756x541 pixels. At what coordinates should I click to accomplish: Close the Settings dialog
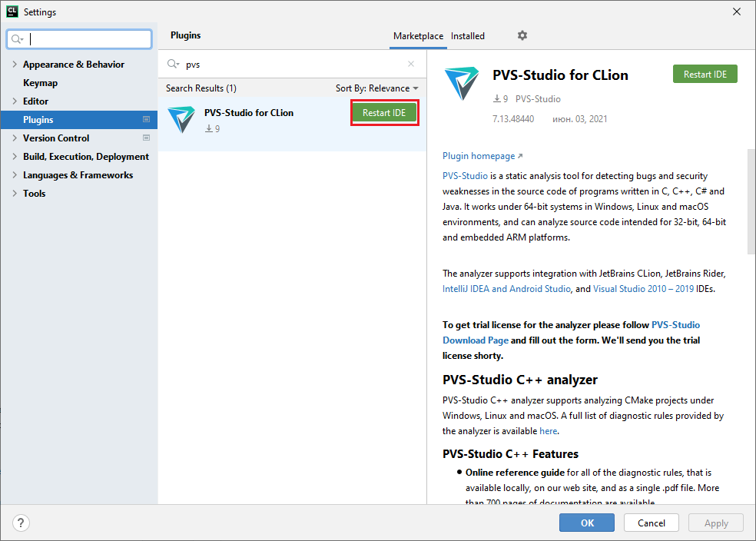(x=737, y=12)
